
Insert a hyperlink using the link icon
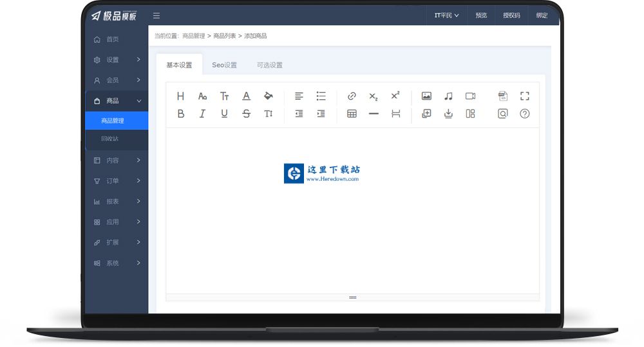(x=352, y=96)
